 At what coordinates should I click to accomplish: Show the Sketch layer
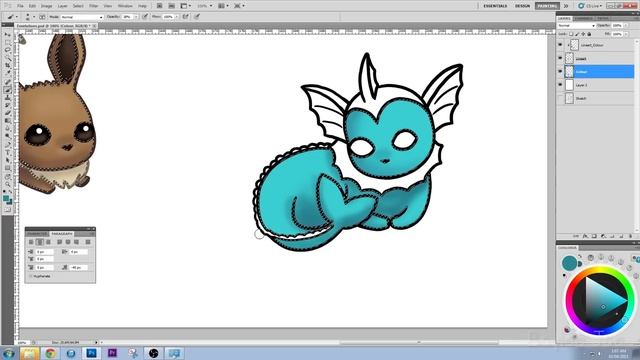pos(560,98)
